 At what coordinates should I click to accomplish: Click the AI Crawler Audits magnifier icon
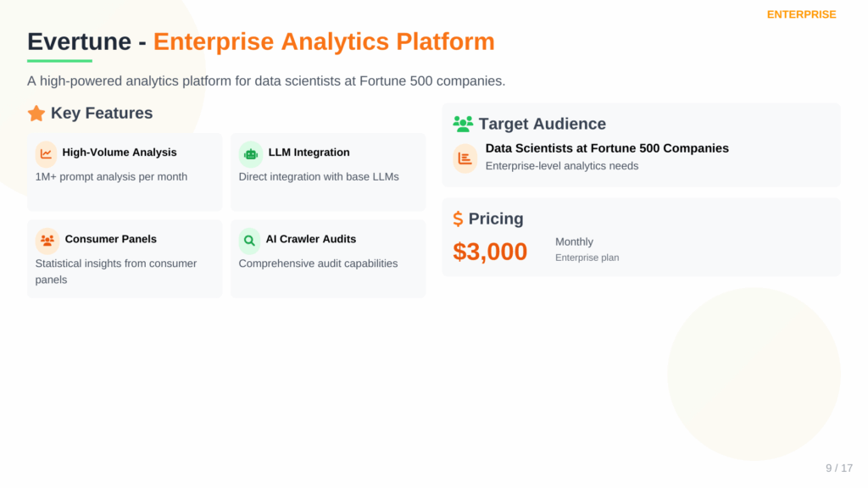(249, 240)
